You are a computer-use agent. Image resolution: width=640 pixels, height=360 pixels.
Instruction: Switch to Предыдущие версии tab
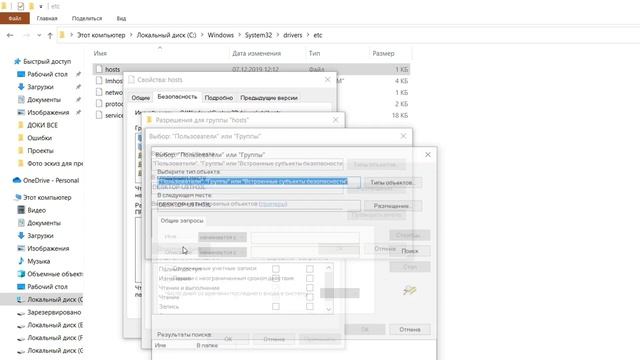269,98
